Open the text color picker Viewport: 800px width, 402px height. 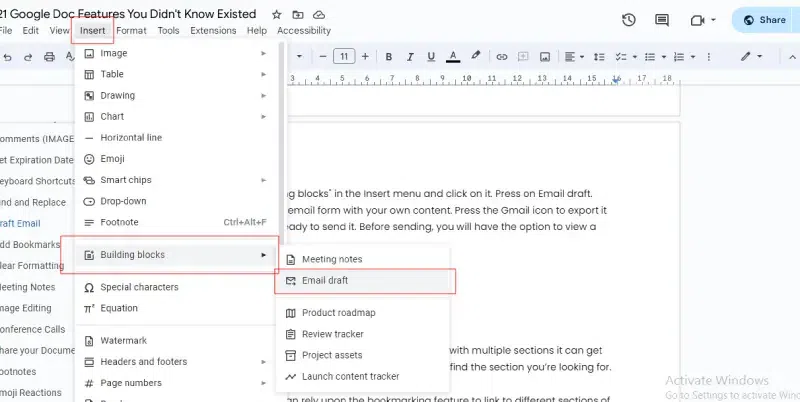(x=453, y=57)
